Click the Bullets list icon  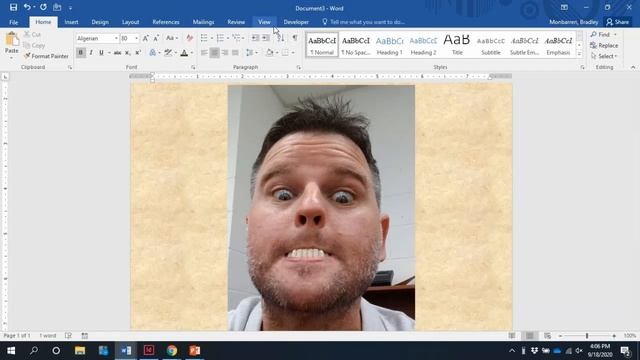[x=204, y=38]
